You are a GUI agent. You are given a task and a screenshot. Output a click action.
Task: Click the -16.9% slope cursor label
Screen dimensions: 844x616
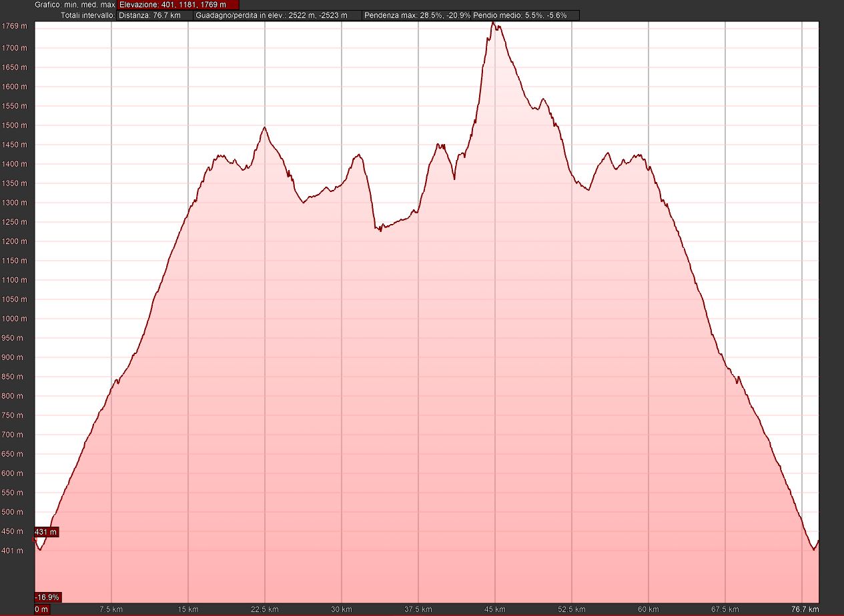coord(47,597)
